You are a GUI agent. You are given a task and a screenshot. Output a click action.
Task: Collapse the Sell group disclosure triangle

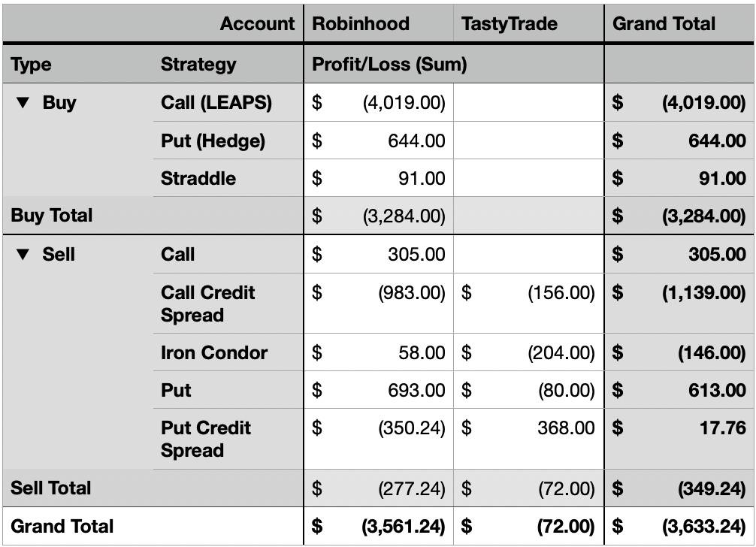point(23,255)
